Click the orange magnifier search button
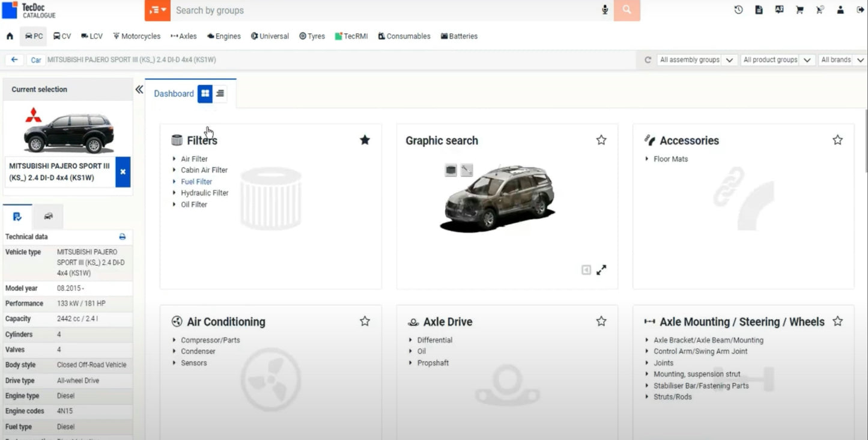 pyautogui.click(x=627, y=10)
